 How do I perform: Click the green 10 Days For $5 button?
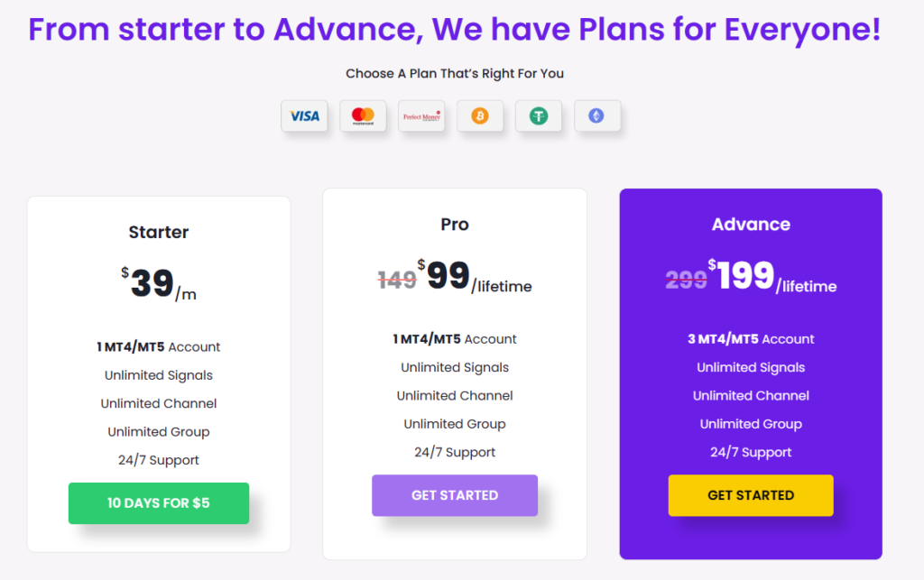click(x=159, y=502)
